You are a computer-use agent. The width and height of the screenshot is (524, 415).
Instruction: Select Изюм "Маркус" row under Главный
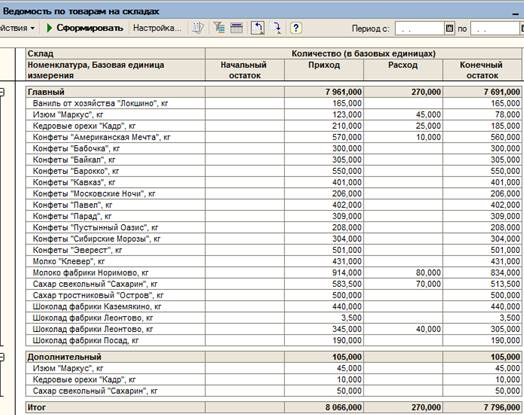coord(273,115)
